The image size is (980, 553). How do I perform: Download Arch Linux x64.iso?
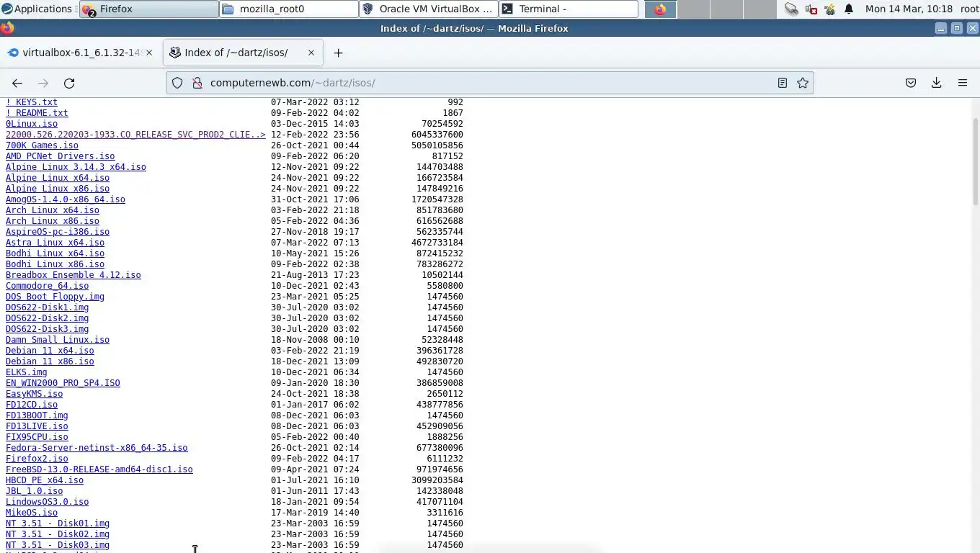tap(53, 210)
